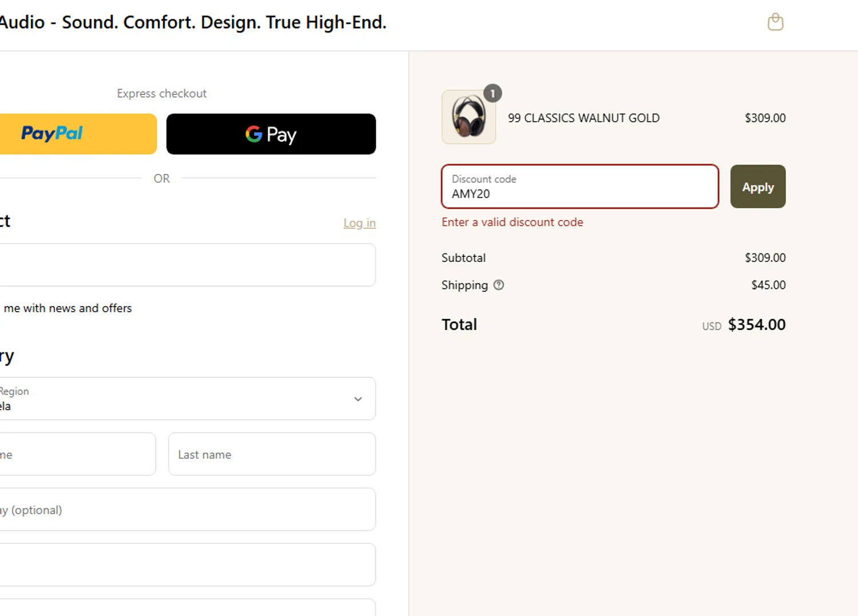Click the shipping help question mark icon
The width and height of the screenshot is (858, 616).
click(499, 285)
